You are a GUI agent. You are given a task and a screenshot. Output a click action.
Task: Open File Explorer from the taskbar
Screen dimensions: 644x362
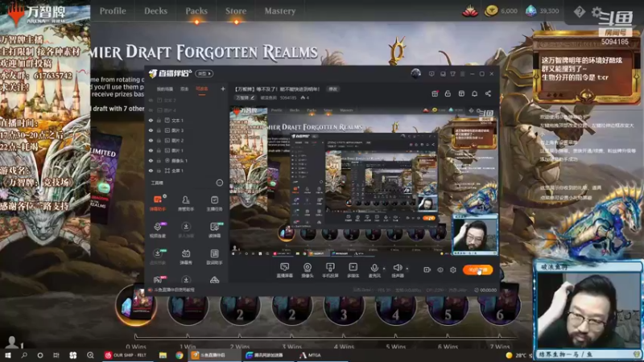point(163,355)
